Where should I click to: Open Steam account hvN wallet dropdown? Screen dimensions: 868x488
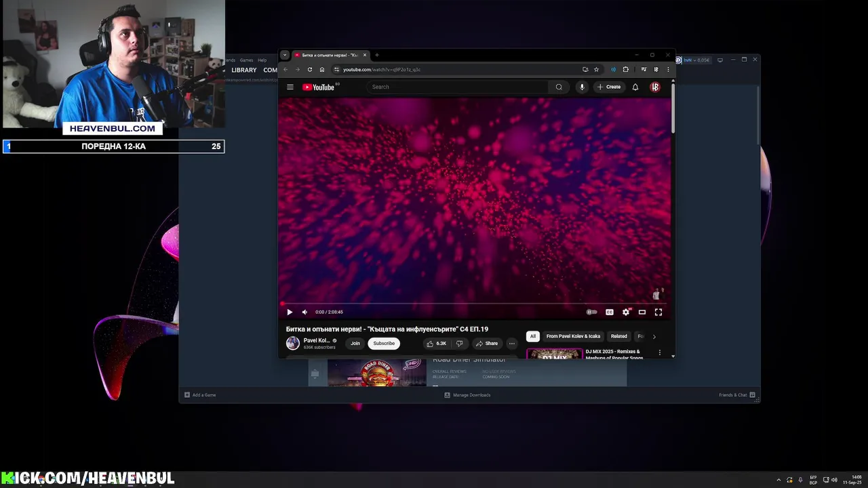pos(696,60)
